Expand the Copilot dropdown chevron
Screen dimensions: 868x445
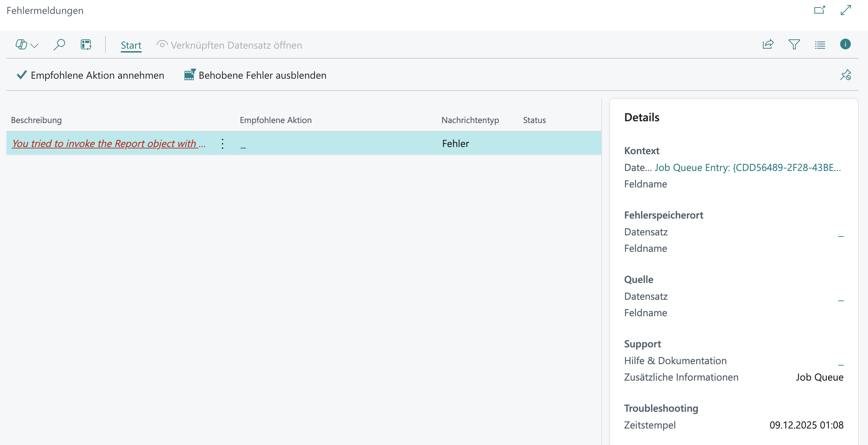35,45
